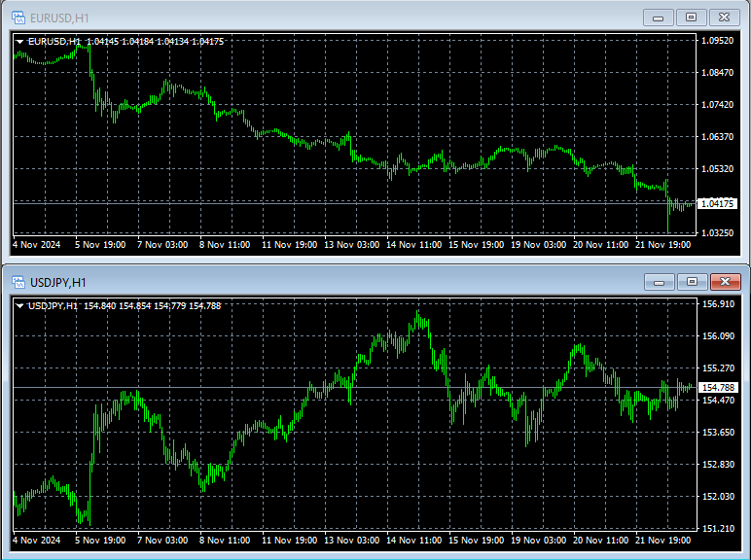This screenshot has height=560, width=751.
Task: Click USDJPY time label 14 Nov 11:00
Action: [413, 541]
